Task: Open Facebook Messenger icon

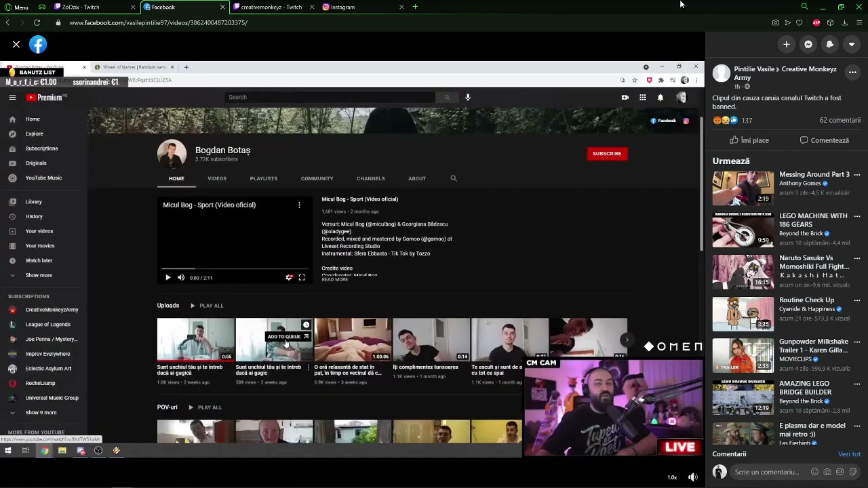Action: 808,45
